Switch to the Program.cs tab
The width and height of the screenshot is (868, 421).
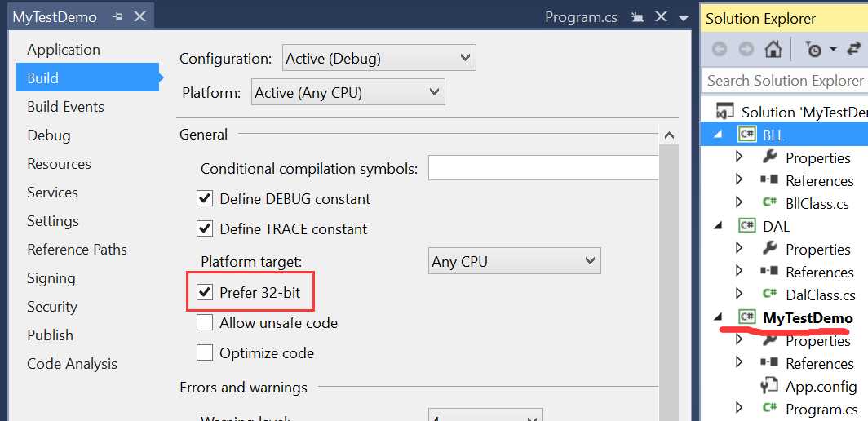581,17
